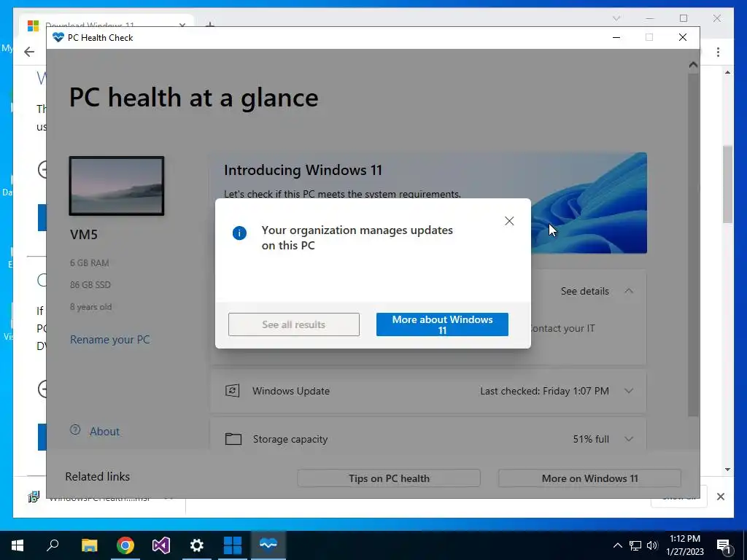Open Settings gear in the taskbar
The image size is (747, 560).
pos(197,545)
